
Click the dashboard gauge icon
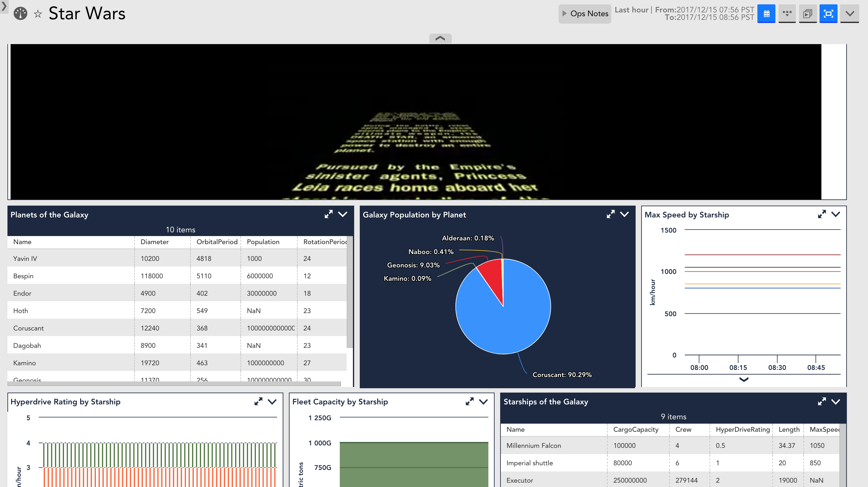[20, 14]
